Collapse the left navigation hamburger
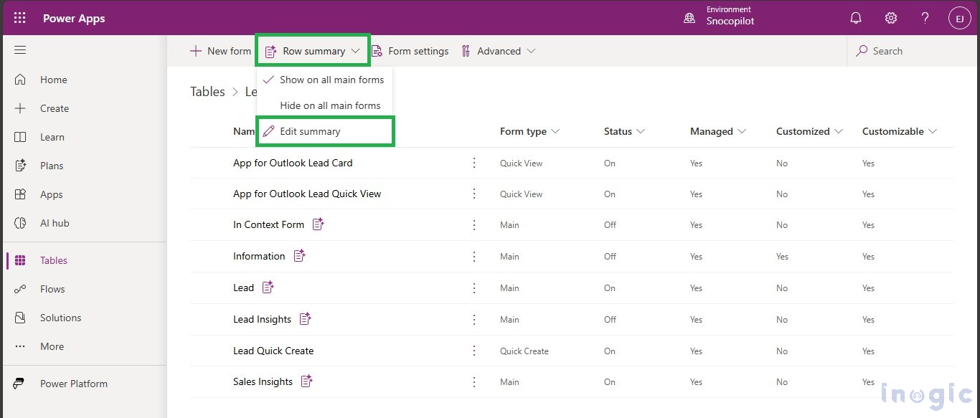980x418 pixels. tap(20, 50)
